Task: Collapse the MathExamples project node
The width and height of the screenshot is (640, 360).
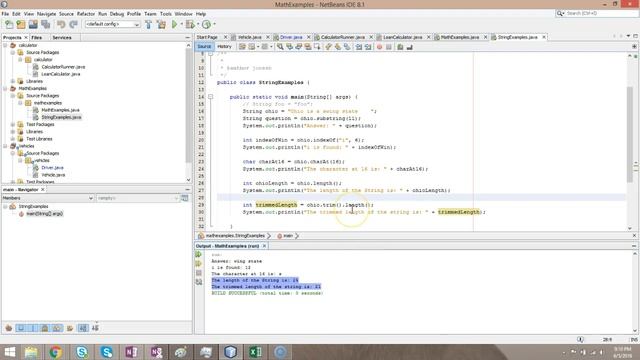Action: pyautogui.click(x=6, y=89)
